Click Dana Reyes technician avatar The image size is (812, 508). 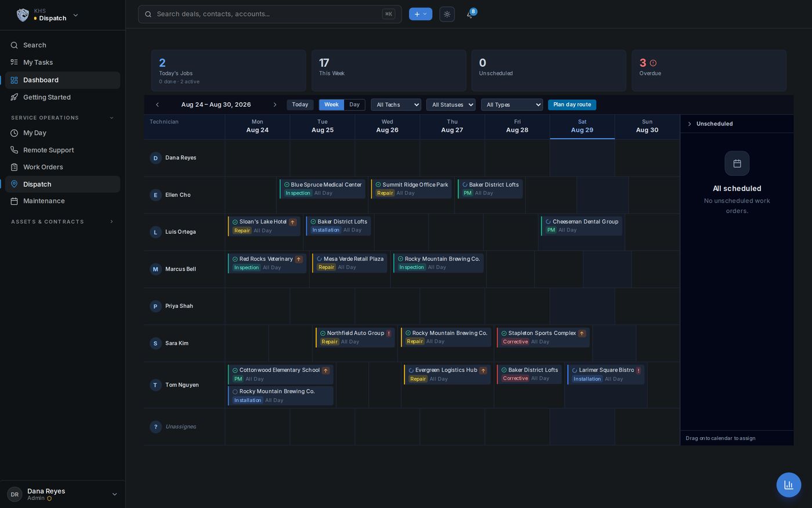coord(155,158)
